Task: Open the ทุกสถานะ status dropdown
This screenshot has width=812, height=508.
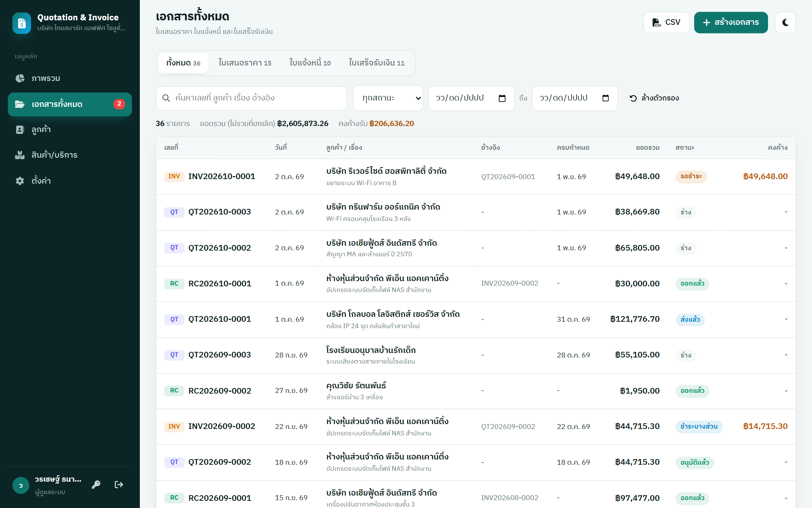Action: pos(388,98)
